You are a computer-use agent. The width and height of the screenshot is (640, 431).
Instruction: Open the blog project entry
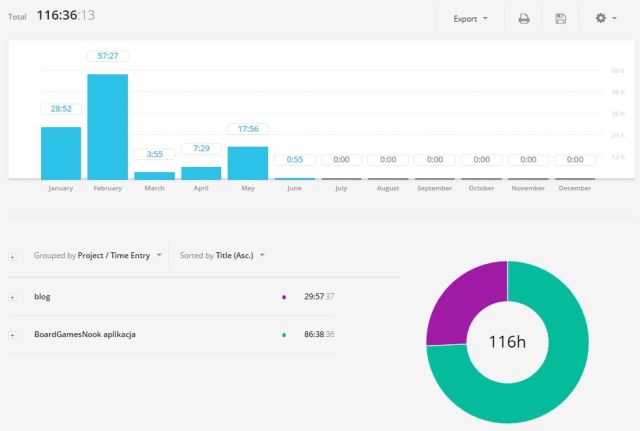click(44, 297)
